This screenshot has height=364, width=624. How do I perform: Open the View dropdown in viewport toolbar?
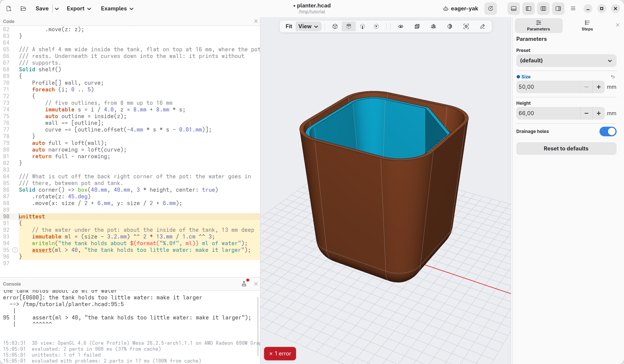(x=308, y=26)
